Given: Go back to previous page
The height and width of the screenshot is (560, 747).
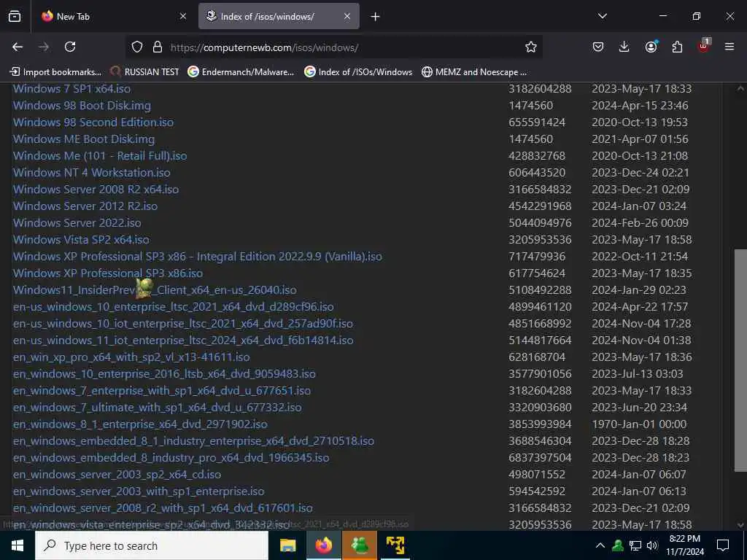Looking at the screenshot, I should pos(18,47).
